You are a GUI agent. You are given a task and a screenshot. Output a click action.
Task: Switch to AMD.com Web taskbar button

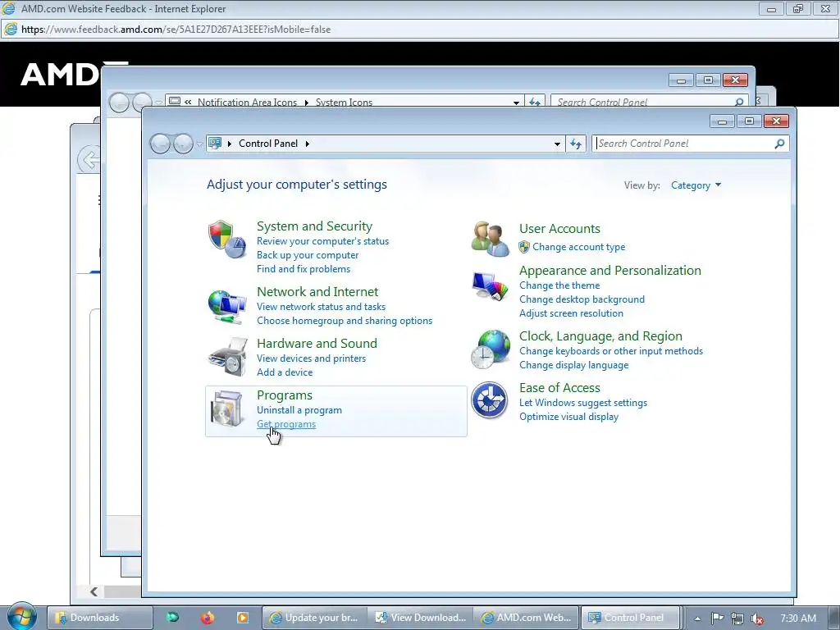tap(527, 618)
